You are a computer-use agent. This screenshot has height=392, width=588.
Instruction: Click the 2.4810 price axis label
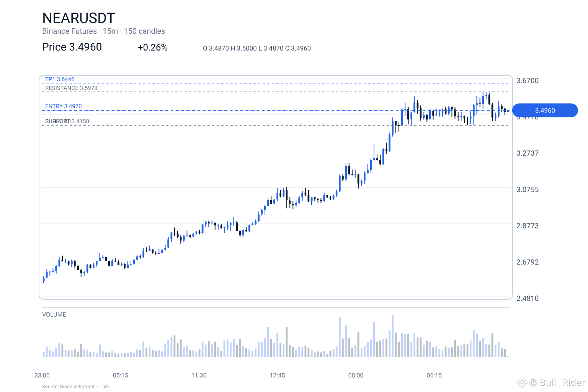tap(528, 298)
